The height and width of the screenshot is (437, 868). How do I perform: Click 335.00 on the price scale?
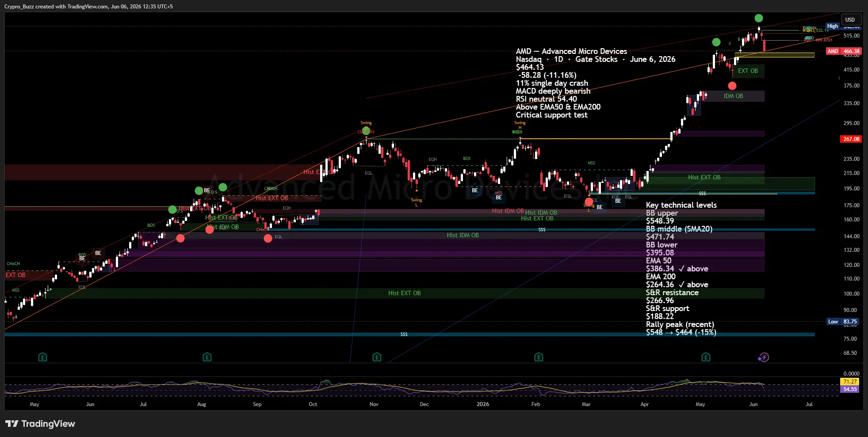(851, 103)
